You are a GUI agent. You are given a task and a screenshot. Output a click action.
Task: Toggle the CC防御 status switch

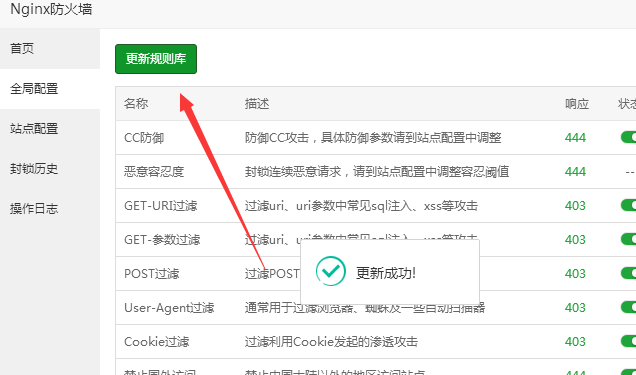coord(628,137)
